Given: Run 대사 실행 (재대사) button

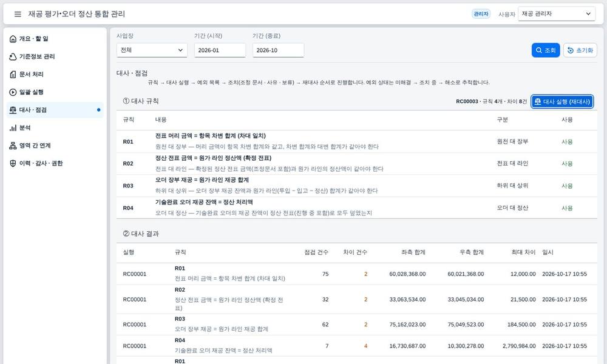Looking at the screenshot, I should click(x=562, y=102).
